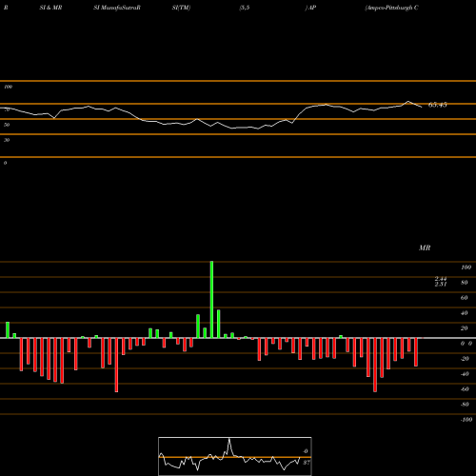The width and height of the screenshot is (476, 476).
Task: Click the 40 tick on MR right axis
Action: point(465,313)
